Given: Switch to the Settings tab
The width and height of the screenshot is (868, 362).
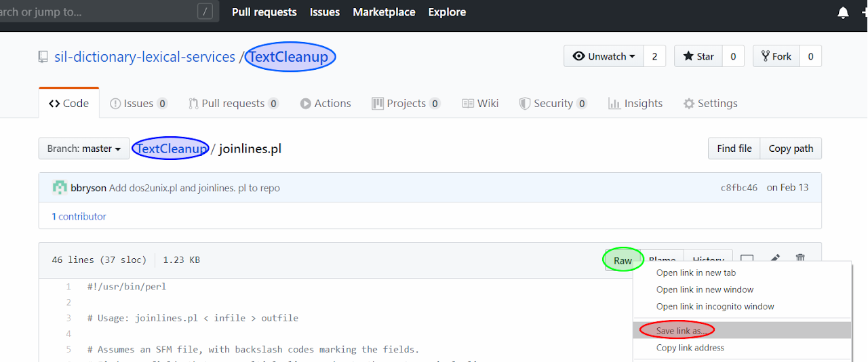Looking at the screenshot, I should (x=710, y=103).
